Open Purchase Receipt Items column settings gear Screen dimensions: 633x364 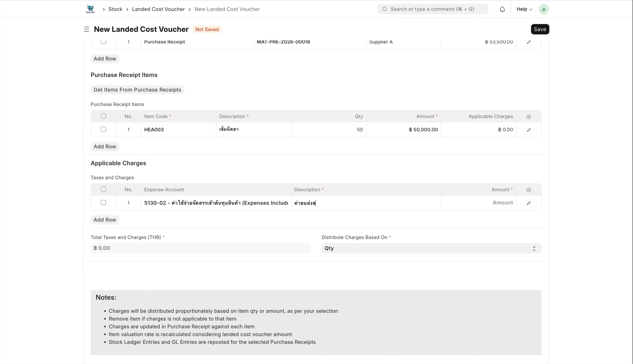pos(528,117)
